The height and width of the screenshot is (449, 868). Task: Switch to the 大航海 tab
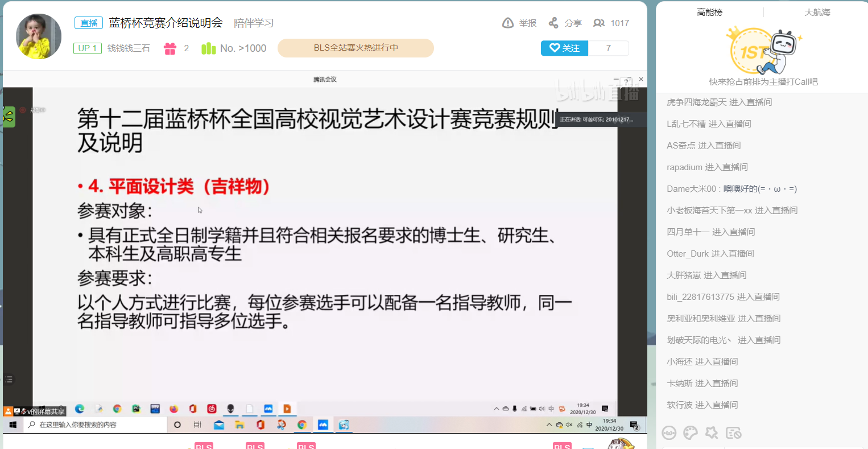pos(817,11)
